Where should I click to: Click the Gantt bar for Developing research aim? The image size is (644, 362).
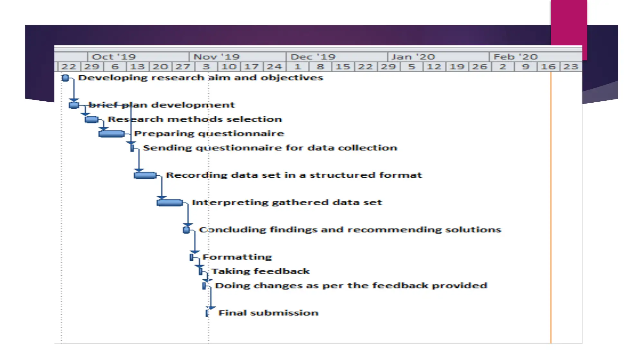pyautogui.click(x=65, y=78)
